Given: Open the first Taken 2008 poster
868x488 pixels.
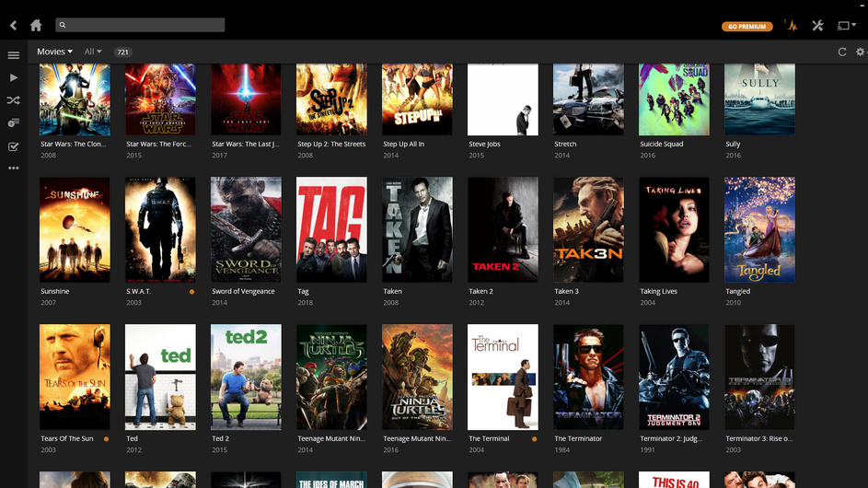Looking at the screenshot, I should (417, 230).
